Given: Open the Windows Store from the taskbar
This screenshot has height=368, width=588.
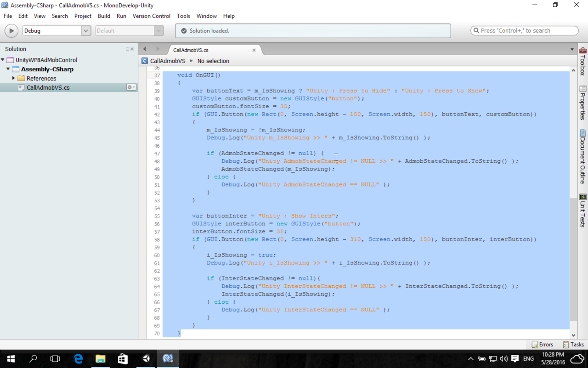Looking at the screenshot, I should point(123,358).
